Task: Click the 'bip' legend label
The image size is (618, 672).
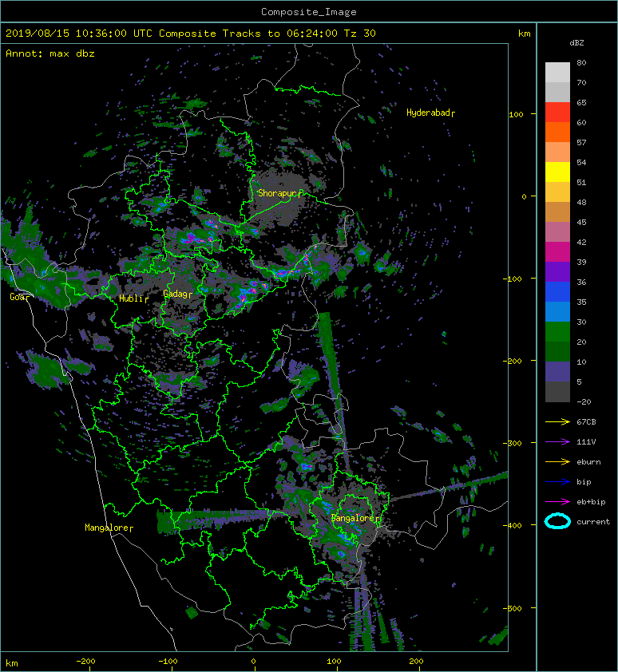Action: (584, 482)
